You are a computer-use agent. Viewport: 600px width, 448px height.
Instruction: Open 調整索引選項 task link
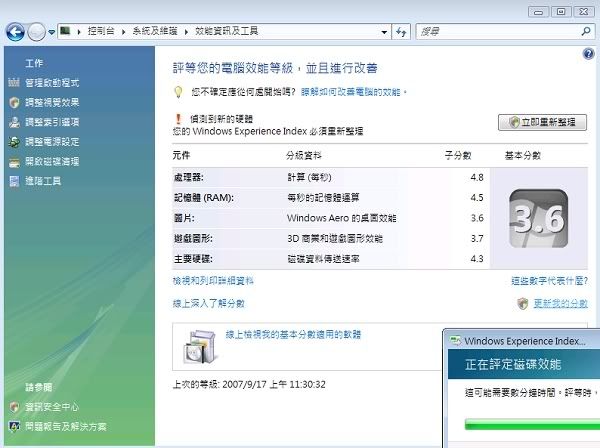(52, 122)
